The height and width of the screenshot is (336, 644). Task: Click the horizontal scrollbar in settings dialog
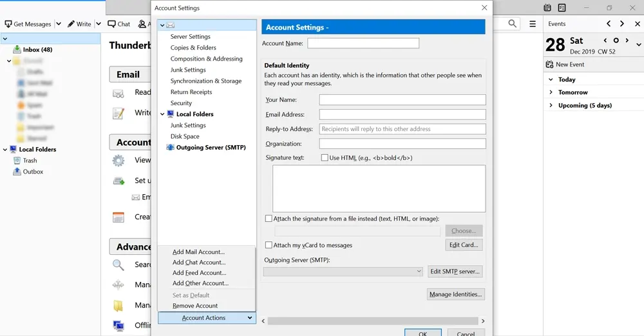point(373,321)
